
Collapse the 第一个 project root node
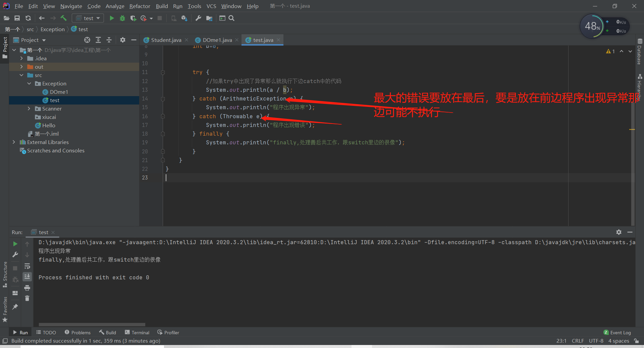click(x=14, y=50)
